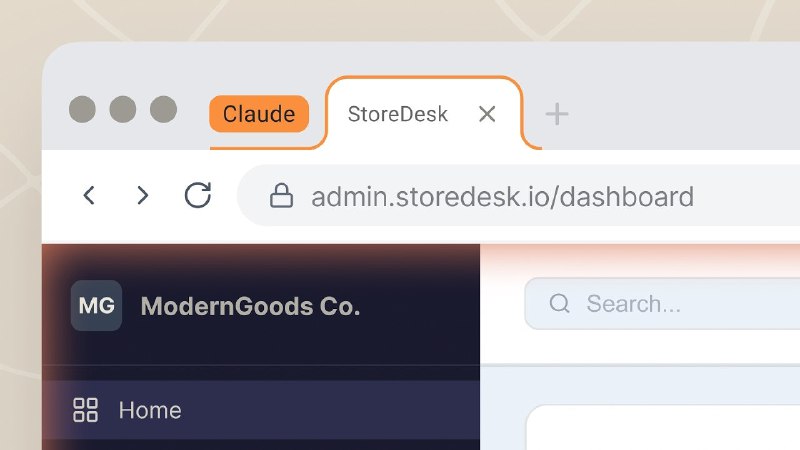Open the MG store logo badge
Image resolution: width=800 pixels, height=450 pixels.
(x=96, y=306)
